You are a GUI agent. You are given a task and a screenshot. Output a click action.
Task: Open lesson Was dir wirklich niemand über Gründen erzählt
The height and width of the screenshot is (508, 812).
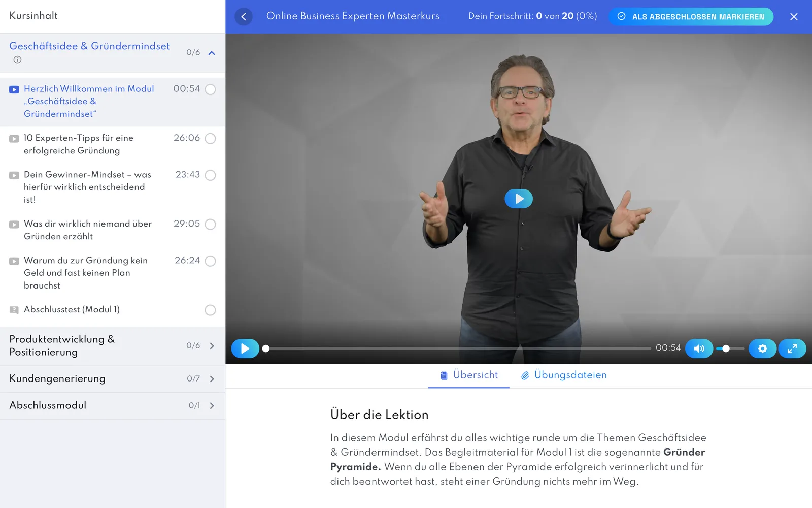click(113, 230)
